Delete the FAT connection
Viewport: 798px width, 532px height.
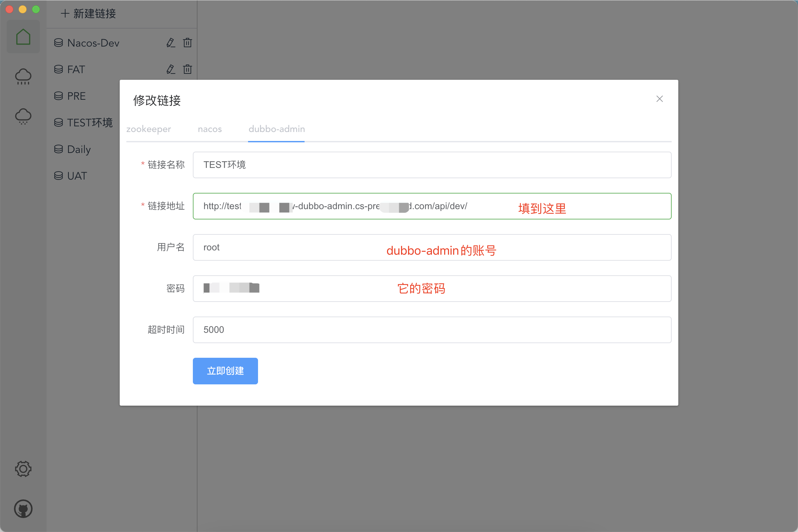[x=187, y=69]
